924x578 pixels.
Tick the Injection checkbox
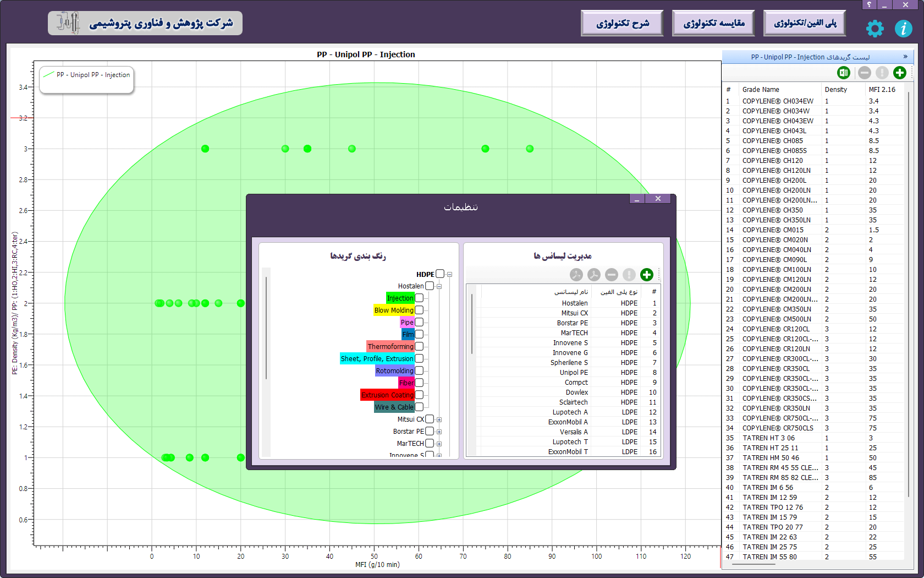[x=419, y=298]
